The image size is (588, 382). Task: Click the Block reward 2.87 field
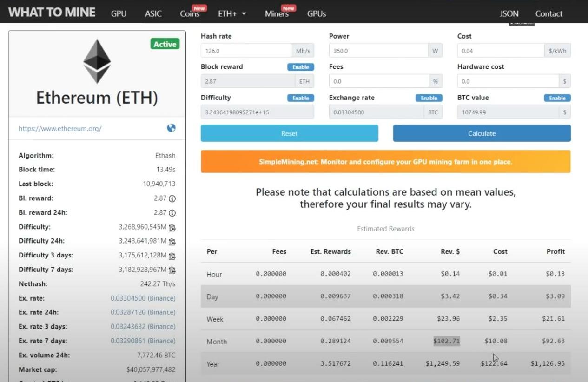248,81
